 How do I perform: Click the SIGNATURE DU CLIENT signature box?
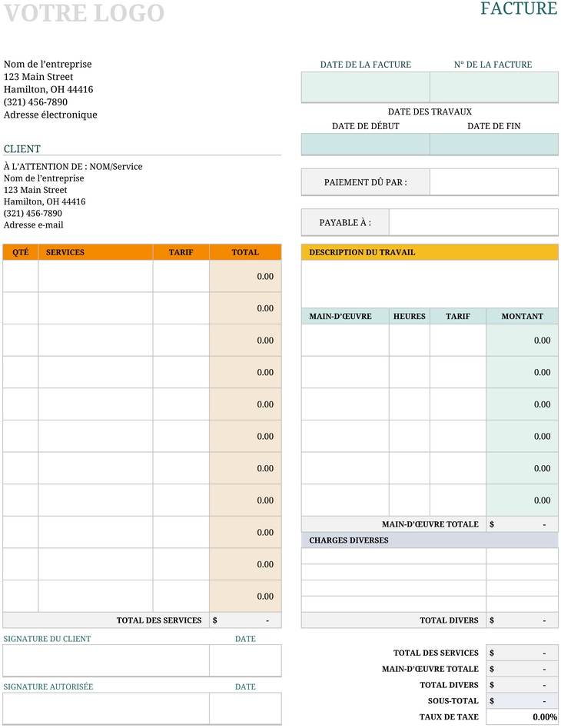click(x=106, y=660)
